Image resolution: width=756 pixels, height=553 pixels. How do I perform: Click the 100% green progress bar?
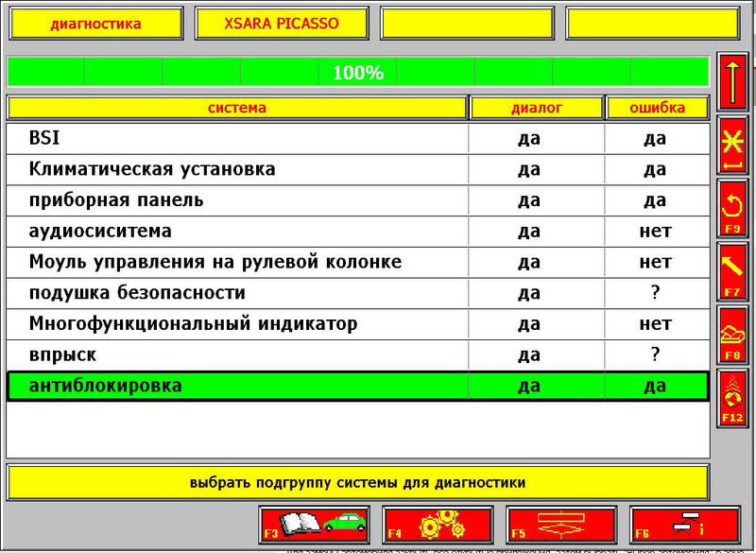[x=358, y=72]
